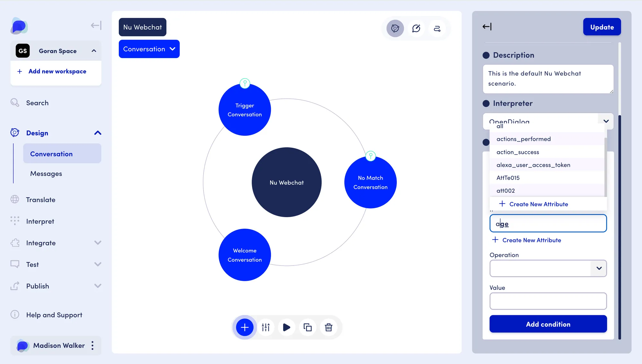Click the Value input field
This screenshot has width=642, height=364.
548,301
